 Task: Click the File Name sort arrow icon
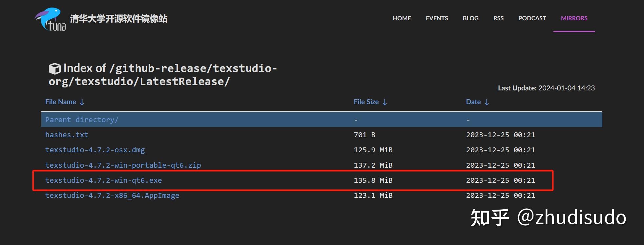(82, 102)
